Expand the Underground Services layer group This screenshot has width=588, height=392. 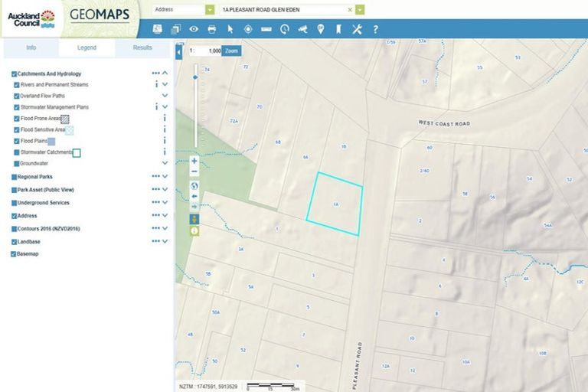[x=165, y=203]
